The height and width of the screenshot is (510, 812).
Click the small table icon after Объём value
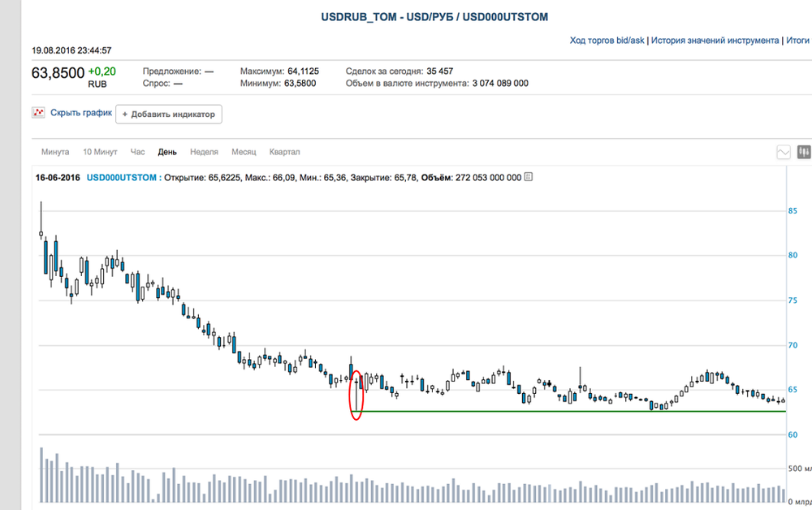point(529,177)
